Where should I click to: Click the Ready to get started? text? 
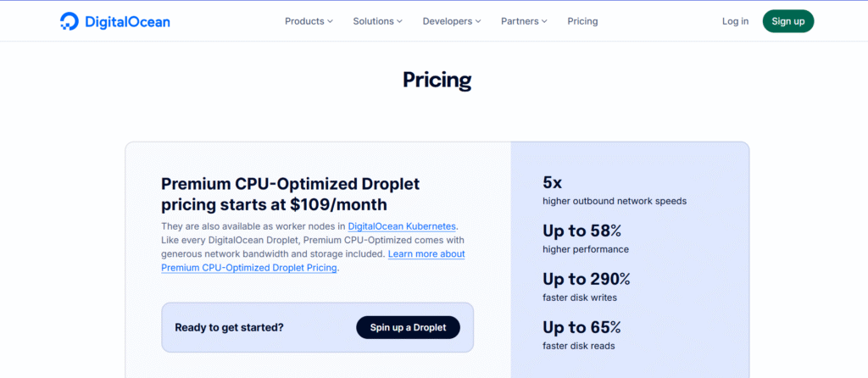pyautogui.click(x=229, y=328)
